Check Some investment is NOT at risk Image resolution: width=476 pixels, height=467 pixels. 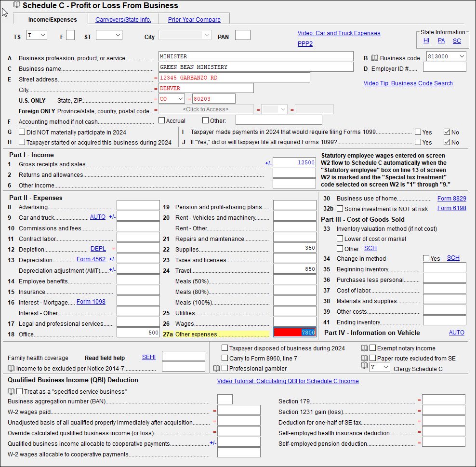[340, 209]
